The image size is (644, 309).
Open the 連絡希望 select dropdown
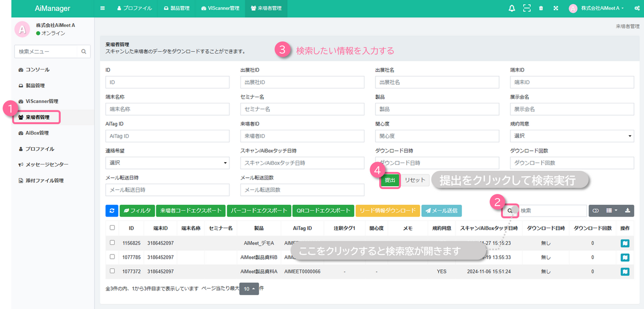tap(167, 163)
